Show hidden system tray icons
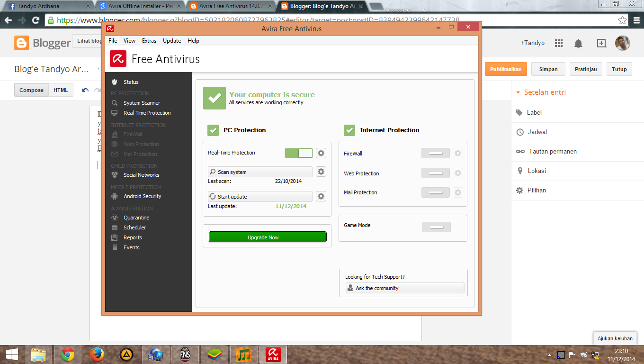The image size is (644, 364). click(549, 355)
